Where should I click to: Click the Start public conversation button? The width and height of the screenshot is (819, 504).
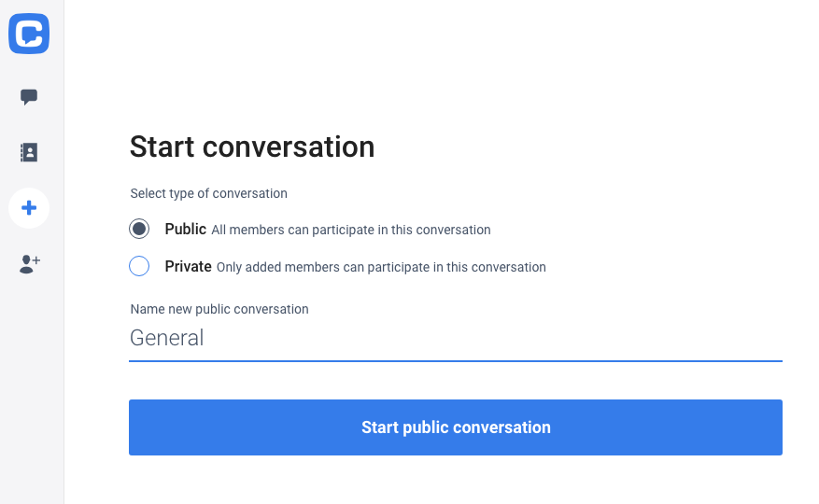(x=456, y=427)
